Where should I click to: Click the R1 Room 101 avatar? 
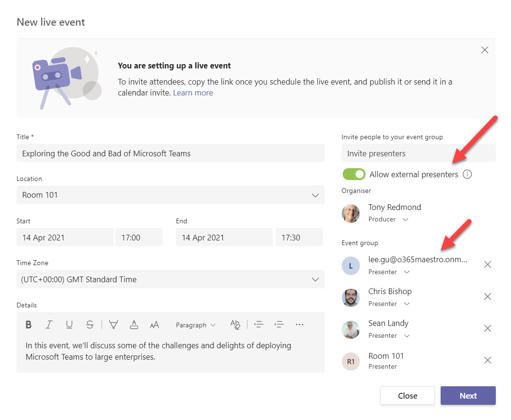[x=351, y=362]
